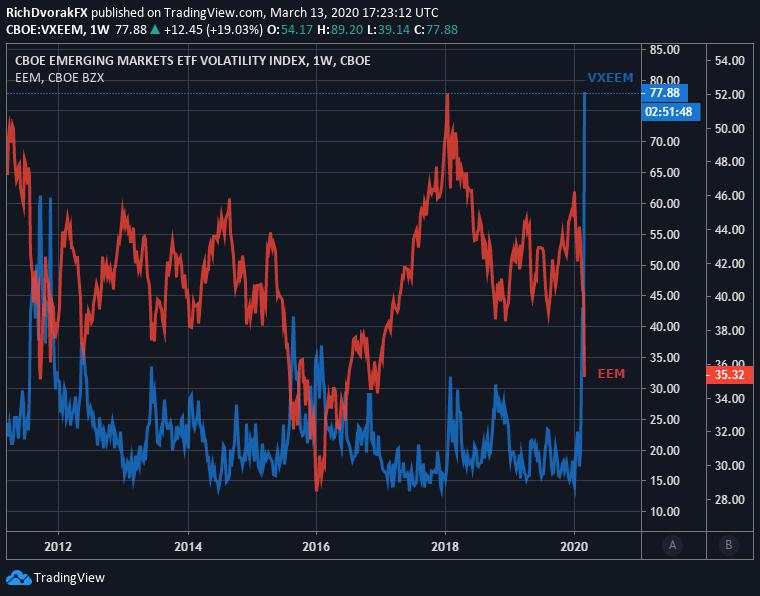Click the 10.00 VXEEM scale value
Viewport: 760px width, 596px height.
coord(665,512)
